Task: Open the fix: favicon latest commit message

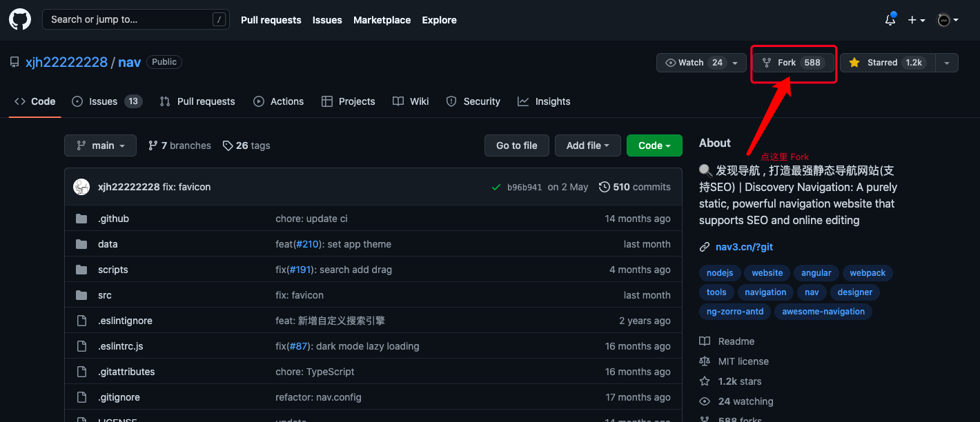Action: (186, 187)
